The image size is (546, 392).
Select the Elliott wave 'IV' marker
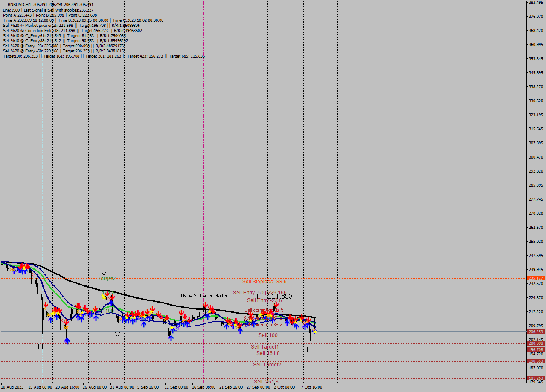point(102,273)
